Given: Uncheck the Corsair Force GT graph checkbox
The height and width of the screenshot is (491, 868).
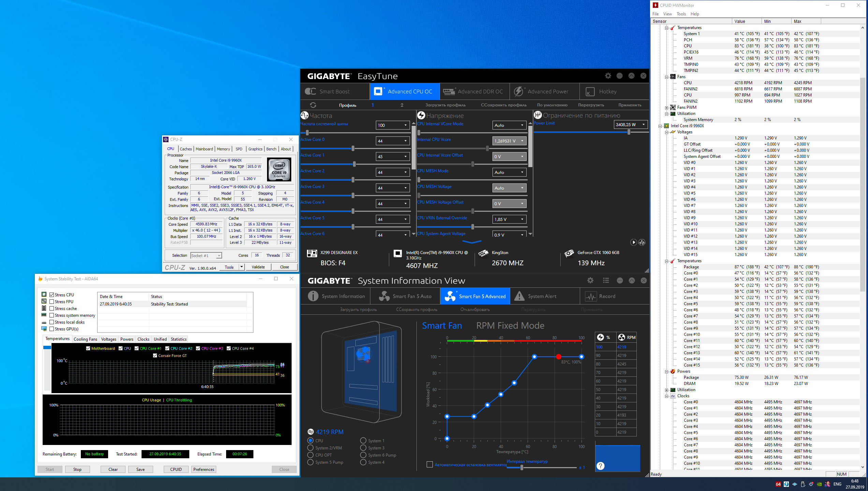Looking at the screenshot, I should pos(155,356).
